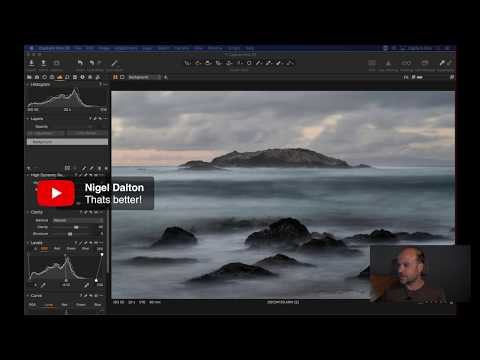Select the Background layer row
The height and width of the screenshot is (360, 480).
point(67,142)
